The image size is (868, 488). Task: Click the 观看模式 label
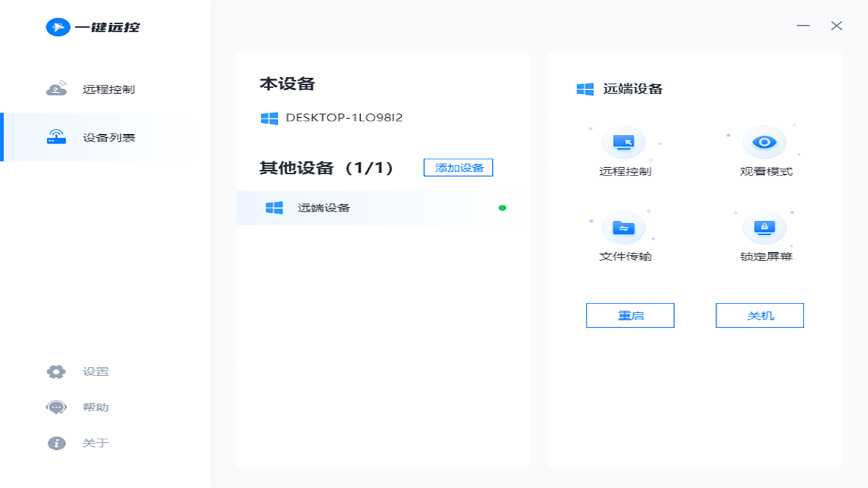tap(766, 171)
